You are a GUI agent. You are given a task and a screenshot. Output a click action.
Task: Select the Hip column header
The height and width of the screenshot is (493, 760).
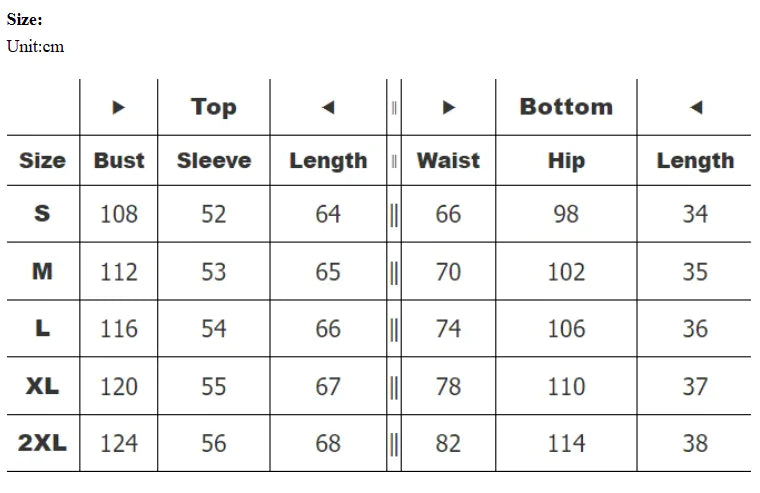pyautogui.click(x=566, y=160)
